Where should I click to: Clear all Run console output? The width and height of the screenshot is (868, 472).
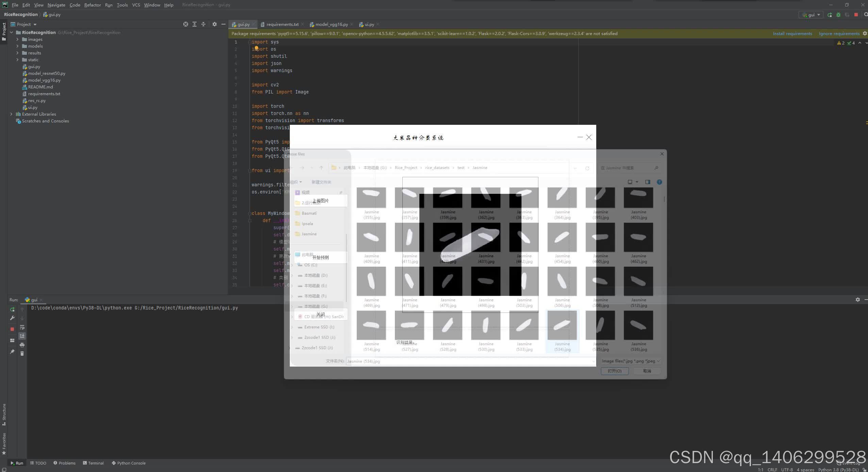tap(22, 354)
